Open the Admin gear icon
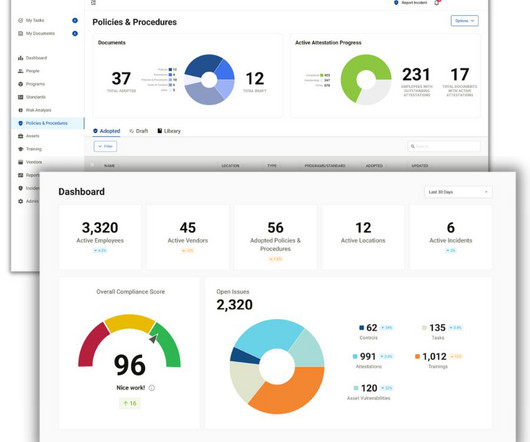 (x=20, y=201)
